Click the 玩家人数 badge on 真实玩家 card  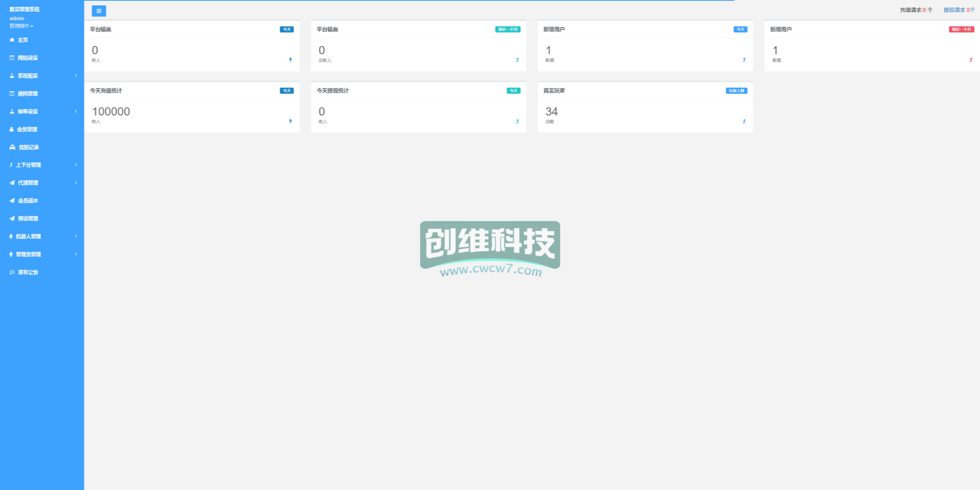(737, 91)
